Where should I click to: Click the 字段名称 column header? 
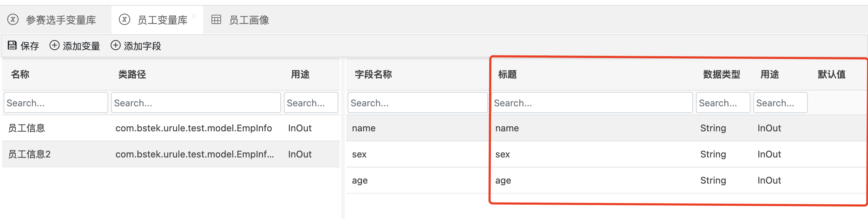pyautogui.click(x=373, y=74)
